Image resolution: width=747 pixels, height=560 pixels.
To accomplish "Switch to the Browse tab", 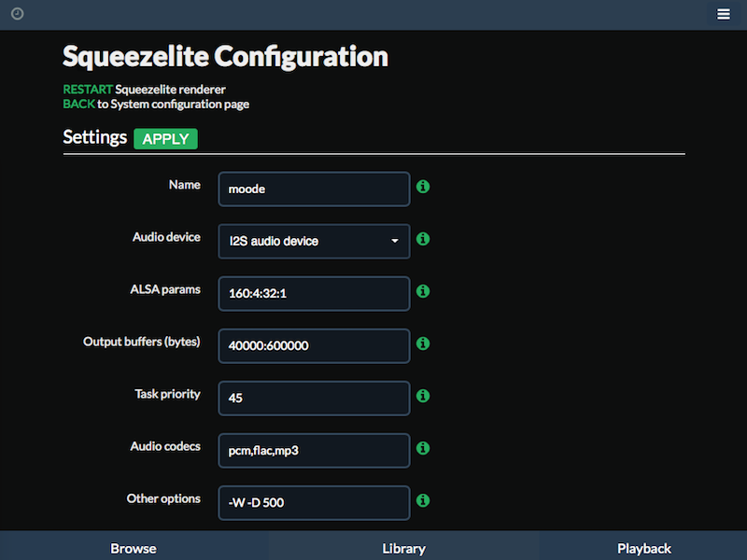I will tap(134, 549).
